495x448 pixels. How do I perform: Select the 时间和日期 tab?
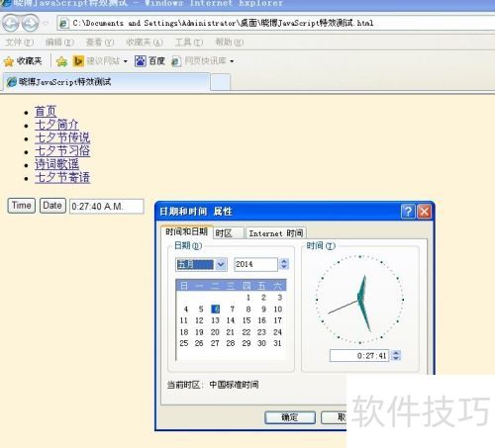coord(186,231)
